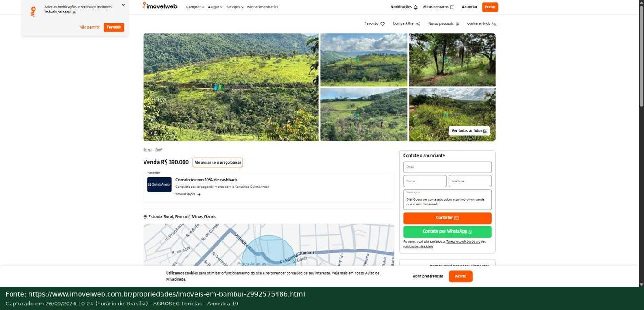This screenshot has height=310, width=644.
Task: Accept cookies with the Aceito button
Action: tap(460, 276)
